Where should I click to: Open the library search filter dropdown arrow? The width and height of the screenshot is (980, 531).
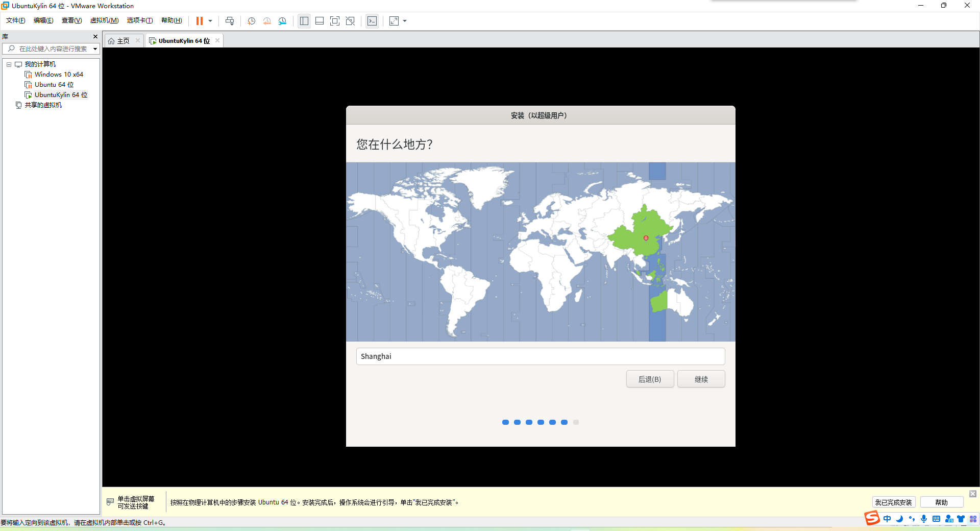point(95,49)
